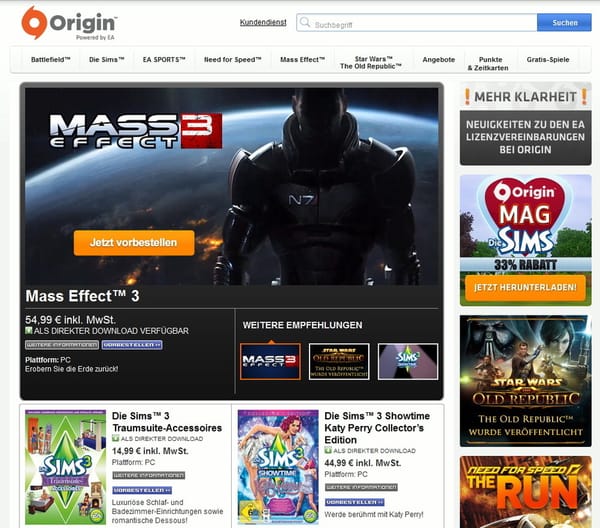The height and width of the screenshot is (528, 600).
Task: Open the EA SPORTS menu item
Action: (164, 60)
